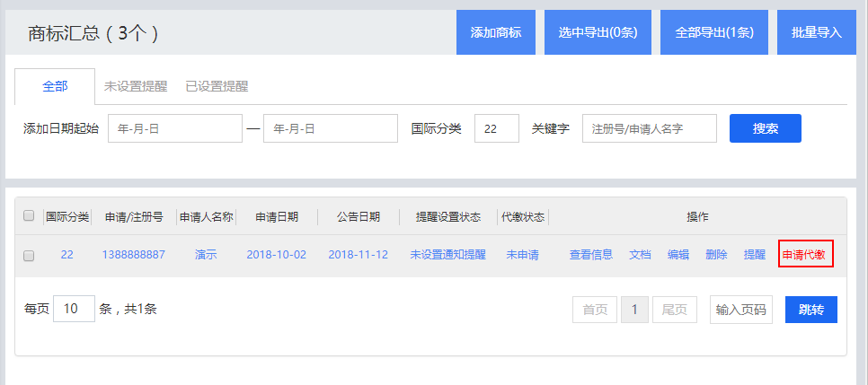Image resolution: width=868 pixels, height=385 pixels.
Task: Click 查看信息 link in the row
Action: point(590,255)
